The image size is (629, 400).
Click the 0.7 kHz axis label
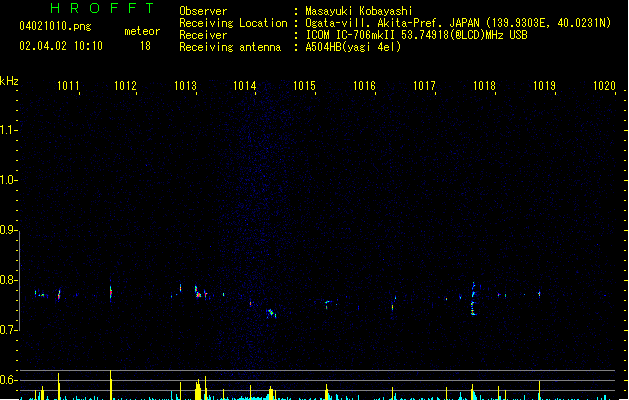pos(7,330)
